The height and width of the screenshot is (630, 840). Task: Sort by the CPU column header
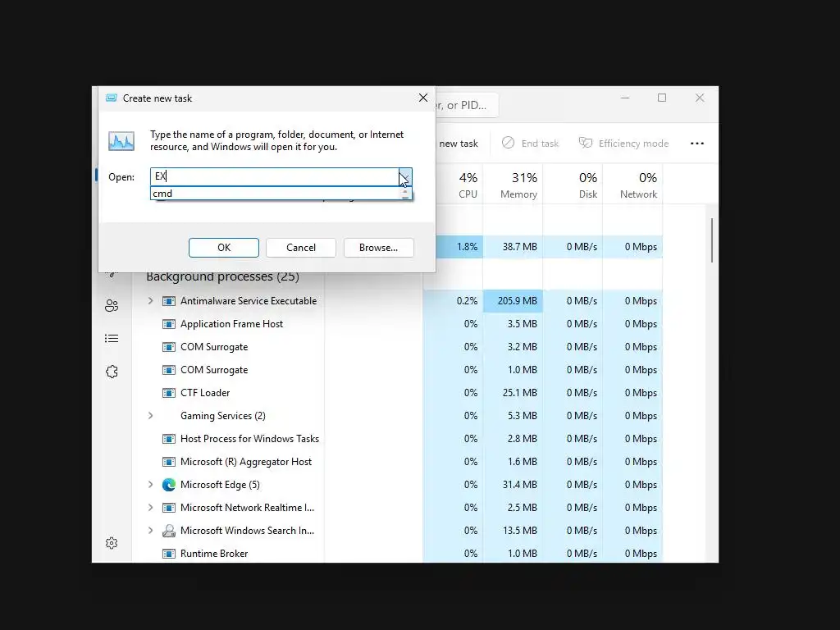click(x=461, y=185)
